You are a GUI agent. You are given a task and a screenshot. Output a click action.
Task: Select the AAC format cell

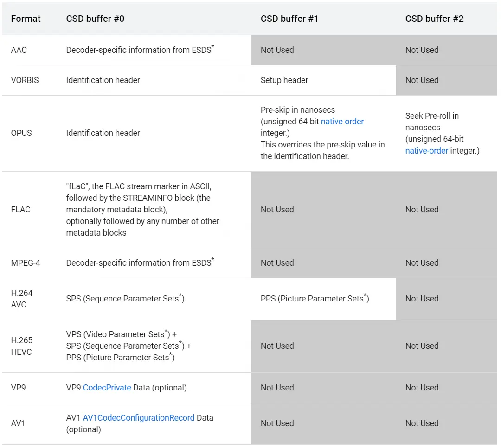click(x=19, y=50)
